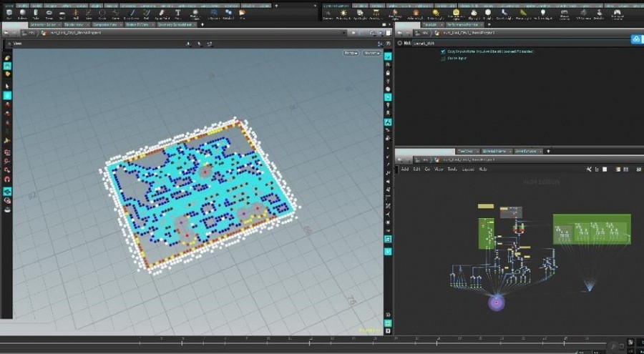The height and width of the screenshot is (354, 644).
Task: Add an Environment Light from the shelf
Action: tap(456, 14)
